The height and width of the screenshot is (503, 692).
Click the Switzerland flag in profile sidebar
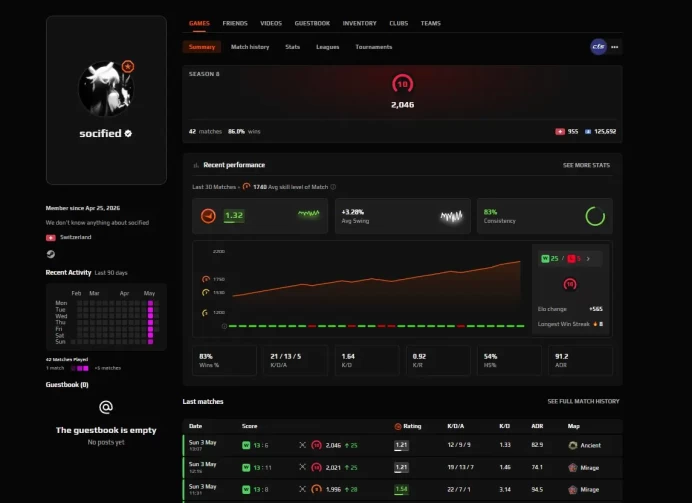51,238
